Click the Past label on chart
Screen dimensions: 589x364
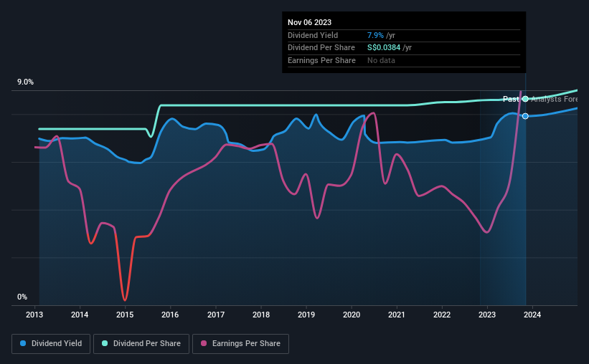click(x=511, y=99)
